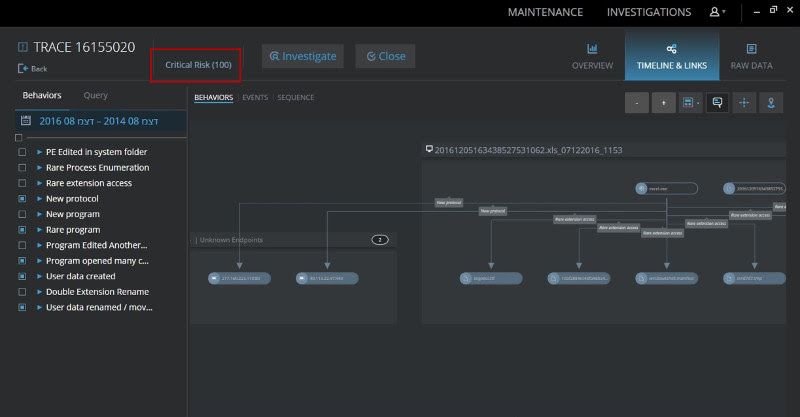Expand the Rare Process Enumeration behavior

39,167
